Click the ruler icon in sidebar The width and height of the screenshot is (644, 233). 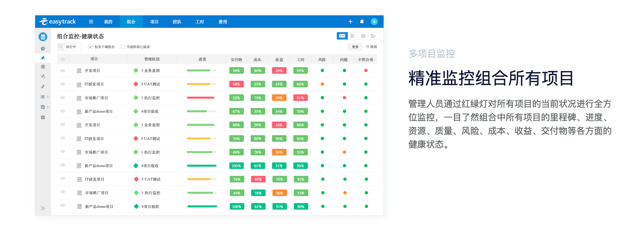pos(43,86)
